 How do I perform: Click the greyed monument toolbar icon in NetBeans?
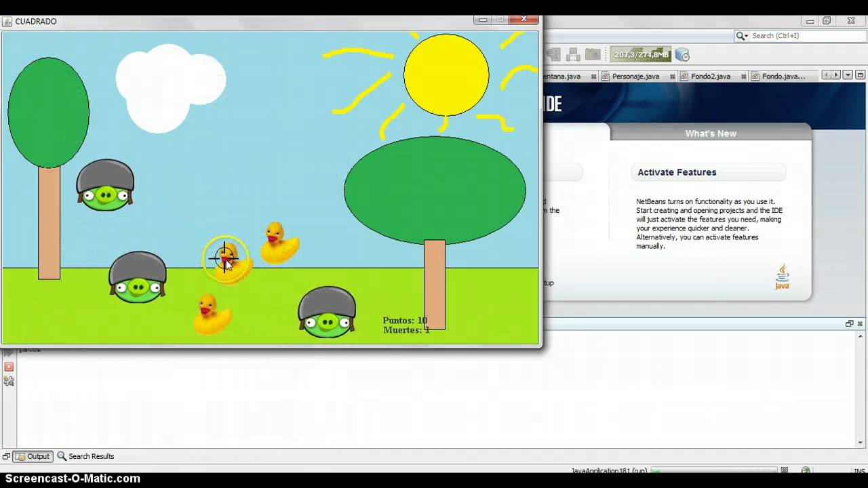point(553,54)
